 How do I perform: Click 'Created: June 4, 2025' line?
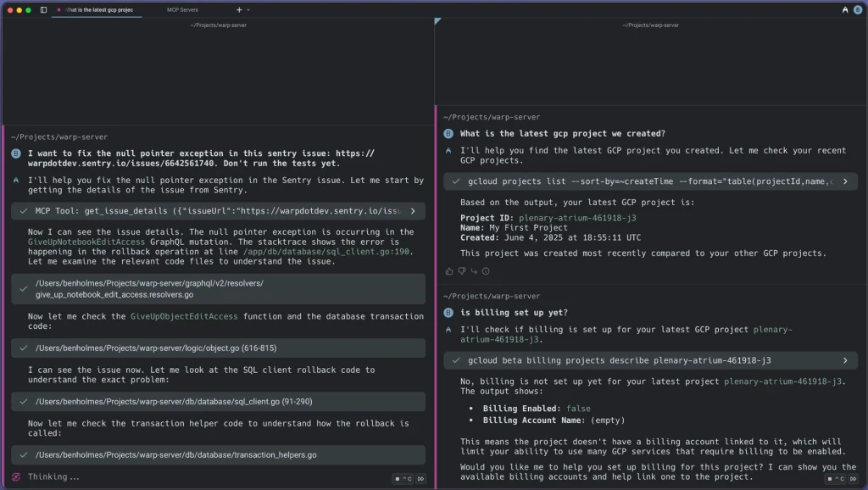point(550,237)
